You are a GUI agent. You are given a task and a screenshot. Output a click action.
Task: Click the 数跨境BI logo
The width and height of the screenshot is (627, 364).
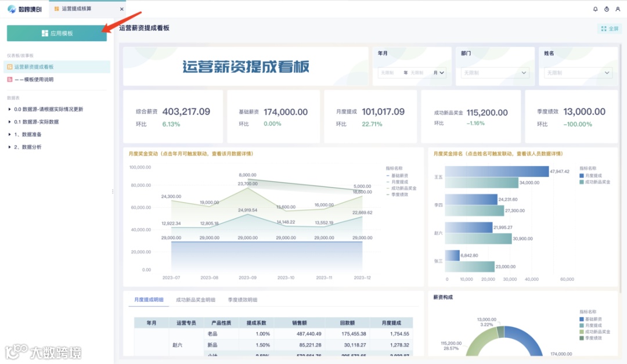click(x=24, y=9)
